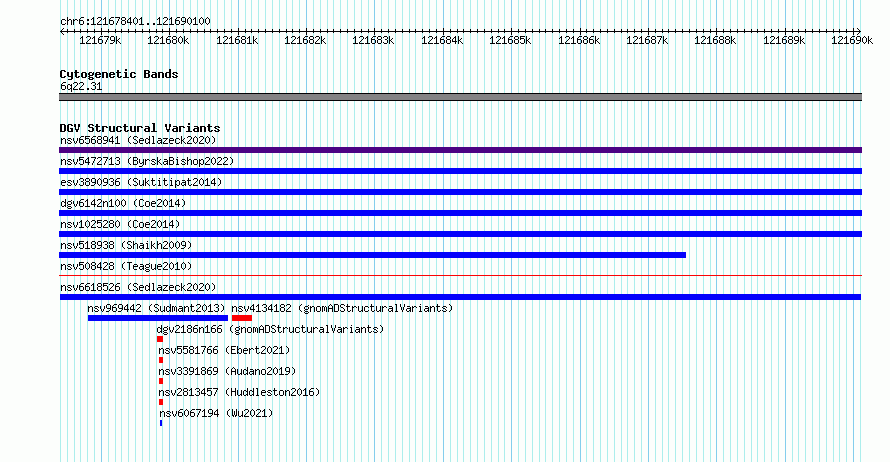Select the blue bar under esv3890936

coord(460,192)
